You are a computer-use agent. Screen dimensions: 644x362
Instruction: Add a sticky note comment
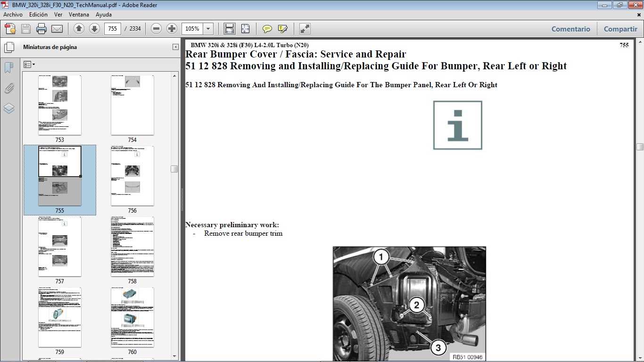[x=267, y=29]
